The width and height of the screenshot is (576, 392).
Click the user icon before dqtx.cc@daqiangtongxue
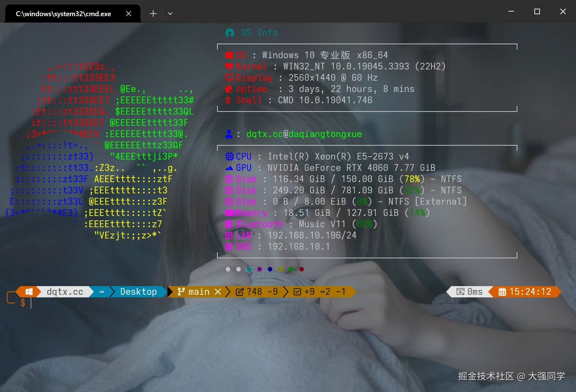[229, 134]
